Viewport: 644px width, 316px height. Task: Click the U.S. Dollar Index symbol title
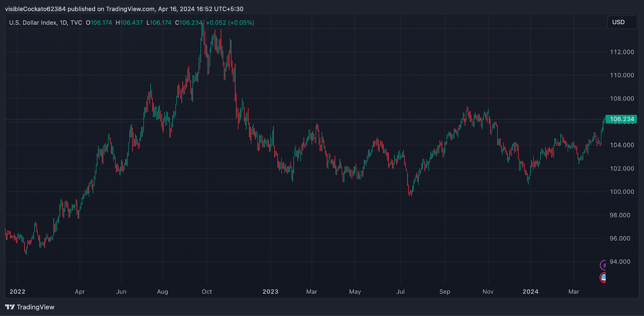pyautogui.click(x=33, y=23)
